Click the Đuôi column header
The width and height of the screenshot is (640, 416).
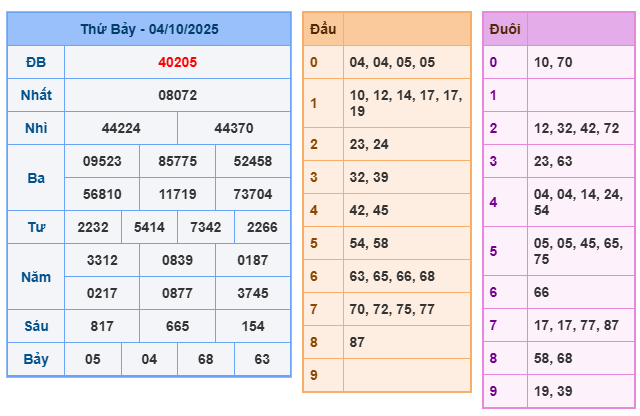(504, 29)
